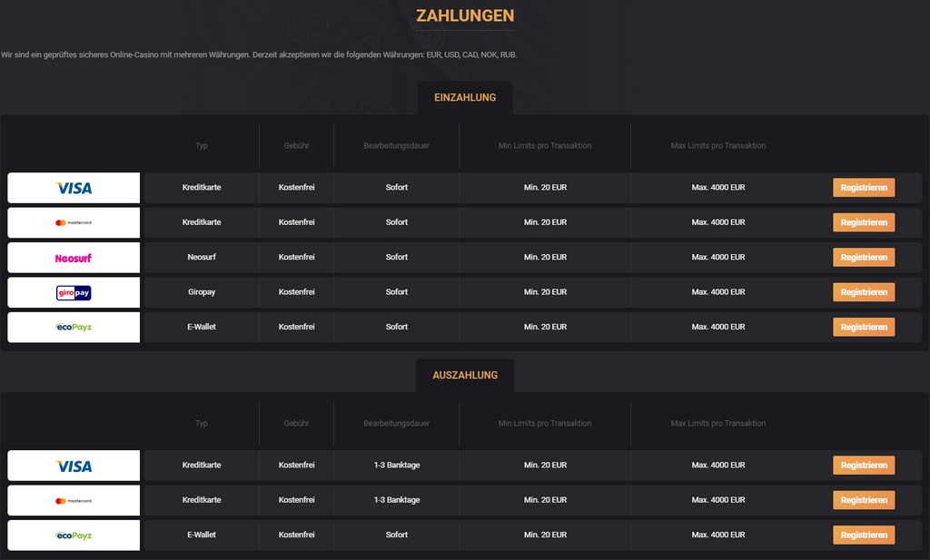The image size is (930, 560).
Task: Click the Visa logo in the Einzahlung table
Action: pyautogui.click(x=74, y=188)
